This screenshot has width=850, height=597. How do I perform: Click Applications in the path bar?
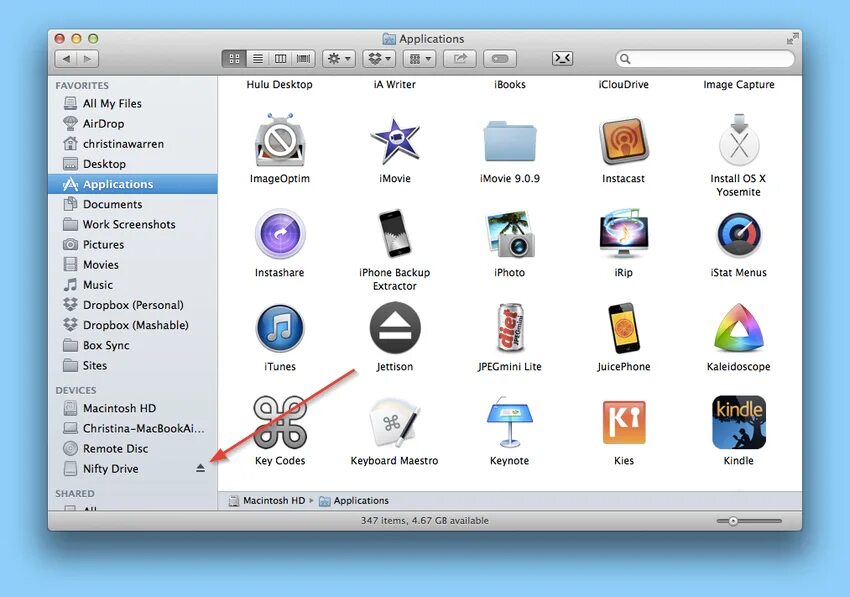(x=354, y=500)
